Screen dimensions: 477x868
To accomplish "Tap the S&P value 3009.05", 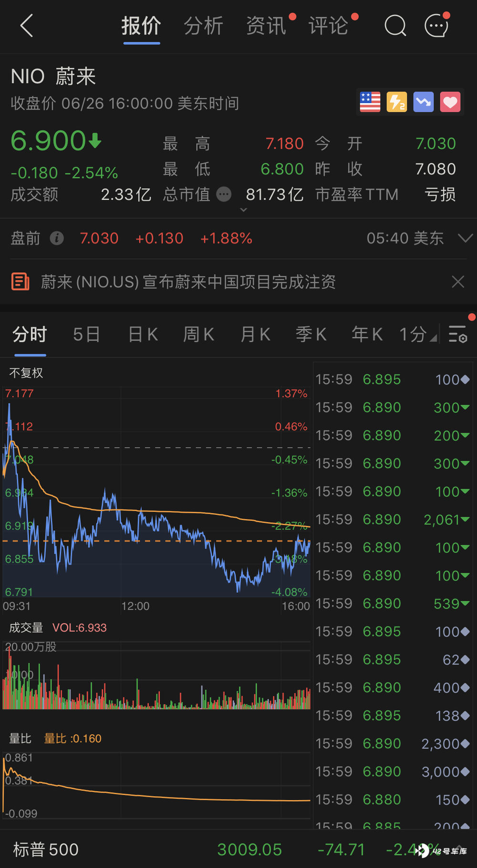I will [x=249, y=849].
